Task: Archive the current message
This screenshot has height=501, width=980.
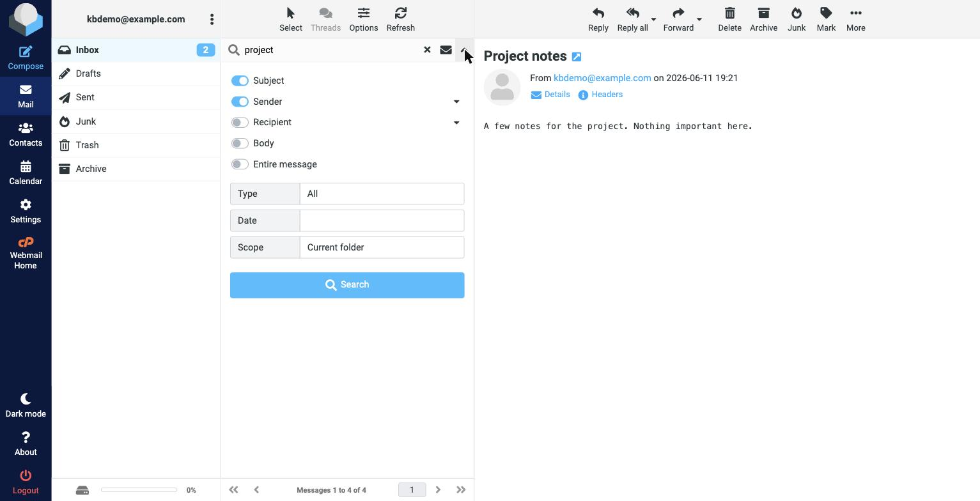Action: (x=763, y=19)
